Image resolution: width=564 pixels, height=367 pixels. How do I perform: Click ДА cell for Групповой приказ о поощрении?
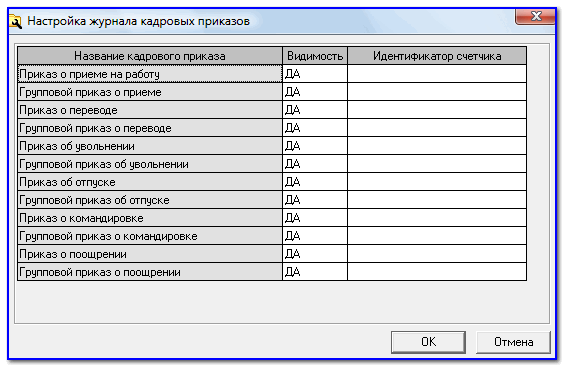315,272
